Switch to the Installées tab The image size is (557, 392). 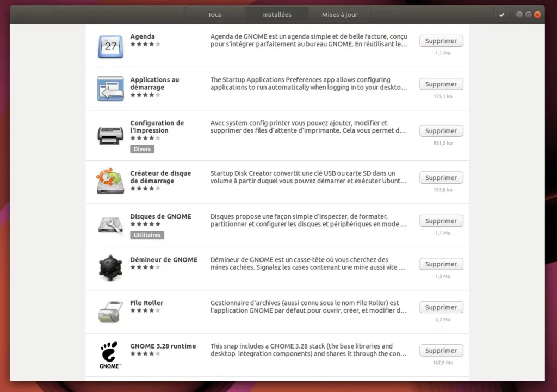pos(277,15)
